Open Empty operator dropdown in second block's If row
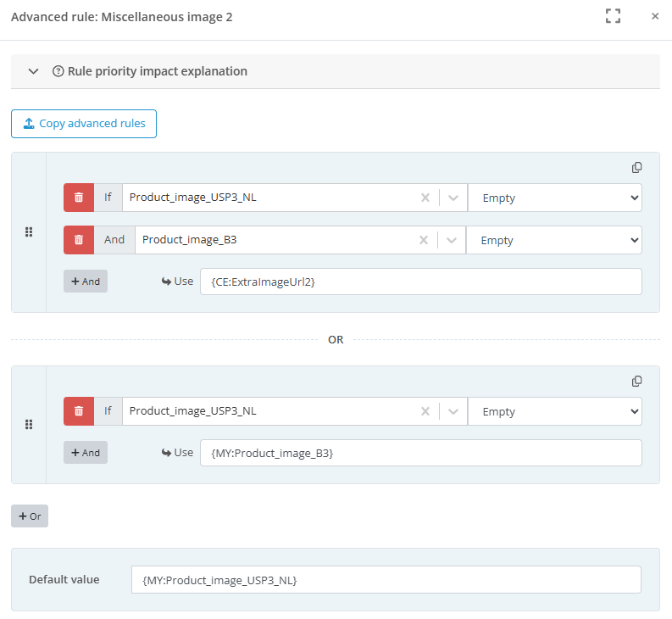Viewport: 672px width, 619px height. (555, 411)
